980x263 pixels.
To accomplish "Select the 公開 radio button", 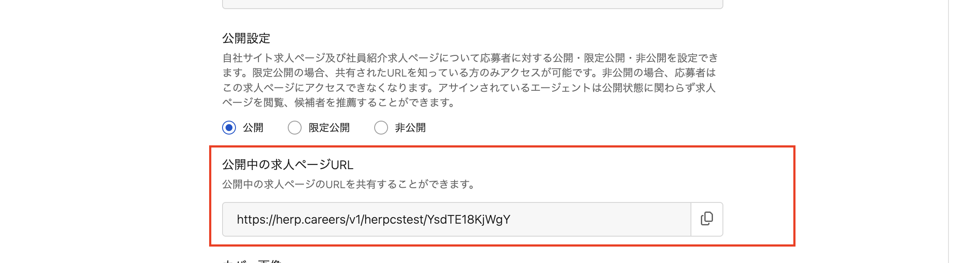I will [x=229, y=128].
